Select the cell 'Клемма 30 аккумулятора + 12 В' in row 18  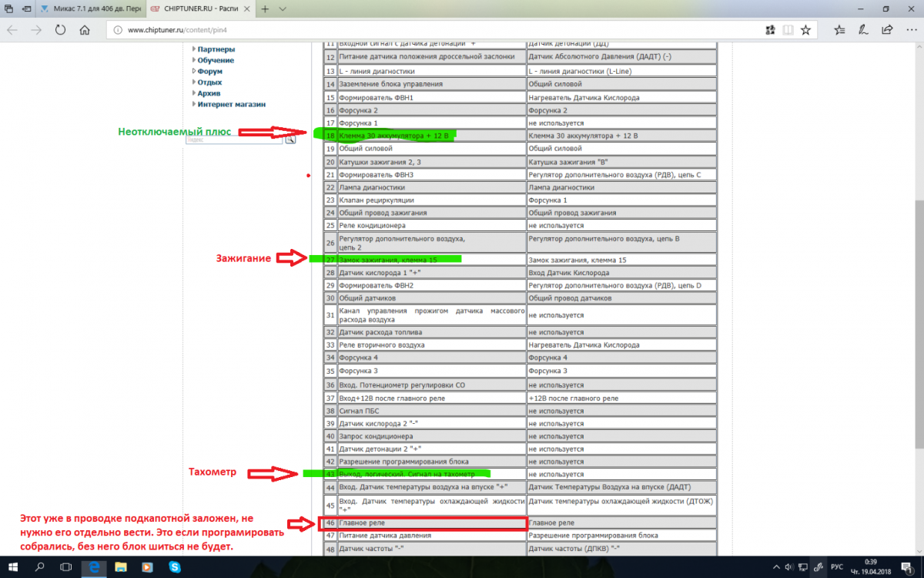point(431,136)
